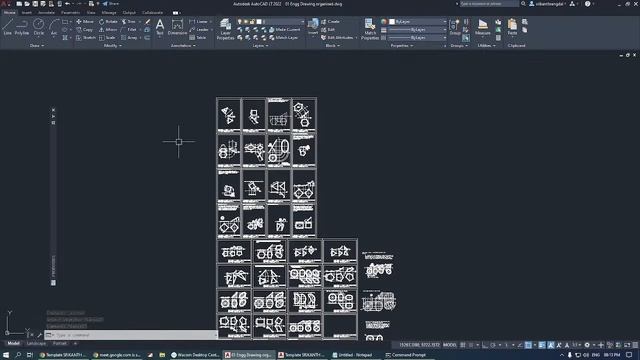Open the Home ribbon tab
The width and height of the screenshot is (640, 360).
[9, 13]
